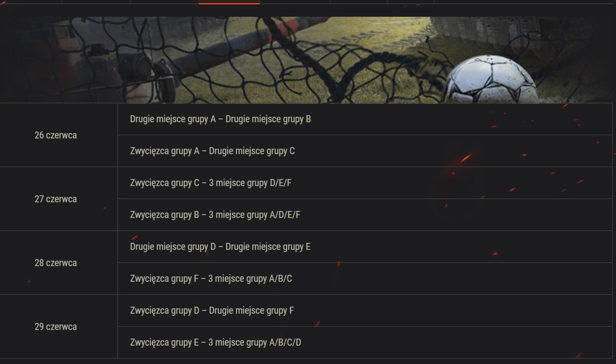Click row Zwycięzca grupy C – 3 miejsce D/E/F
This screenshot has height=364, width=616.
[x=365, y=183]
